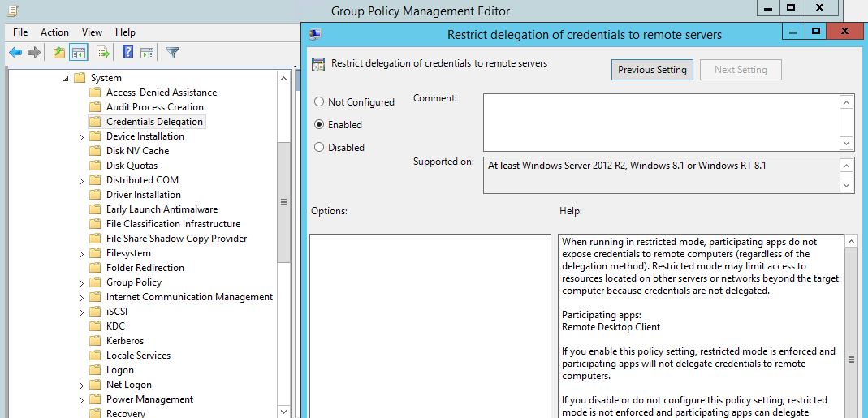Select the Enabled radio button
Screen dimensions: 868x418
pyautogui.click(x=319, y=124)
